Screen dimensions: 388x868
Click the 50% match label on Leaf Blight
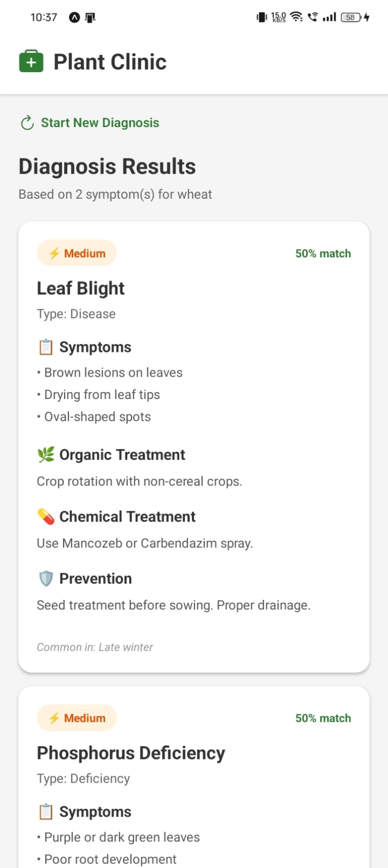(323, 253)
